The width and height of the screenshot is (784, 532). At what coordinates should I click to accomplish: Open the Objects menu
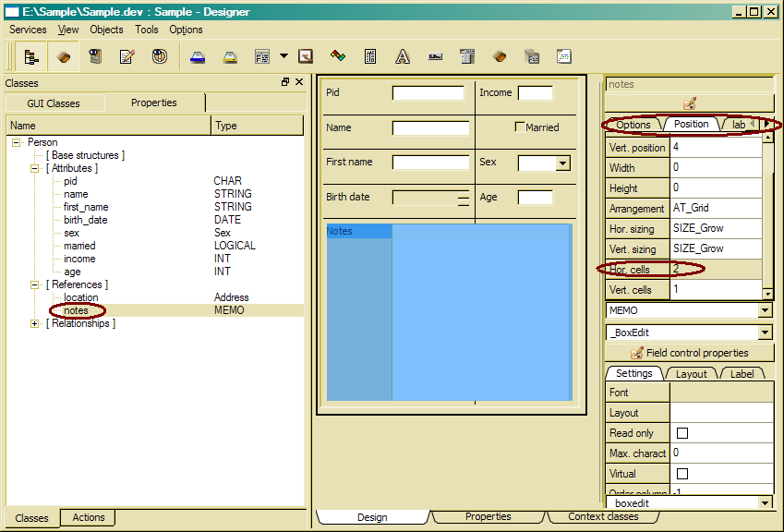pyautogui.click(x=106, y=30)
